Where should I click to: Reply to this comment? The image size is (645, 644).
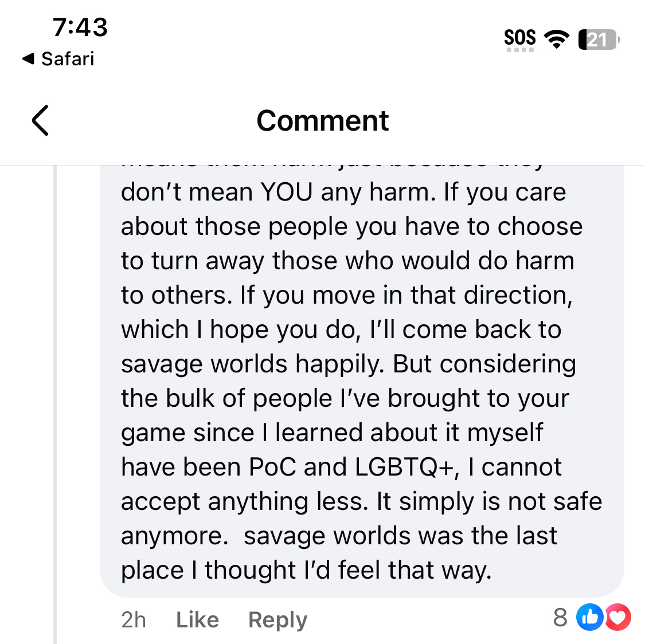coord(277,619)
